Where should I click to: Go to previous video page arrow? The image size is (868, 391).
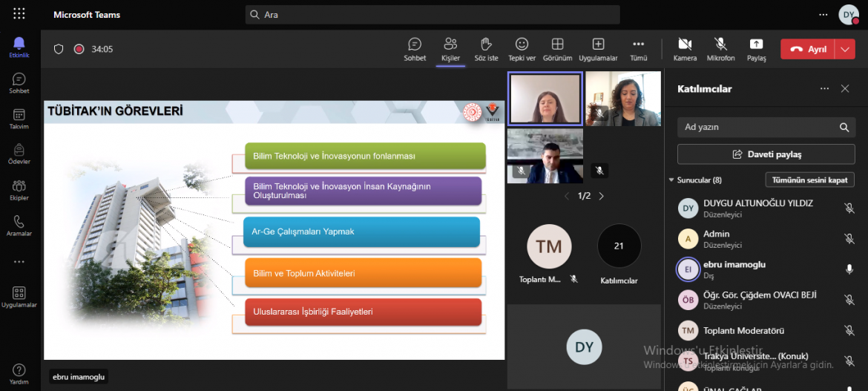tap(566, 196)
